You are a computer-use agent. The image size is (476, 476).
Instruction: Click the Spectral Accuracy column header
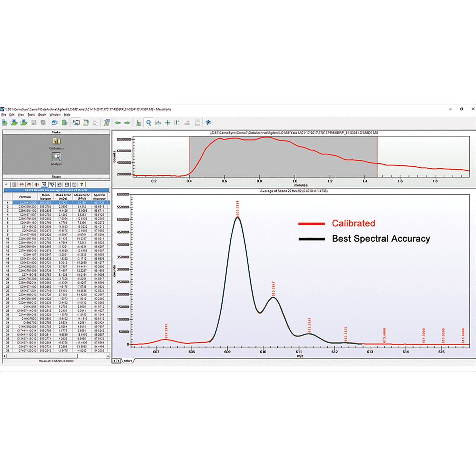[x=99, y=197]
